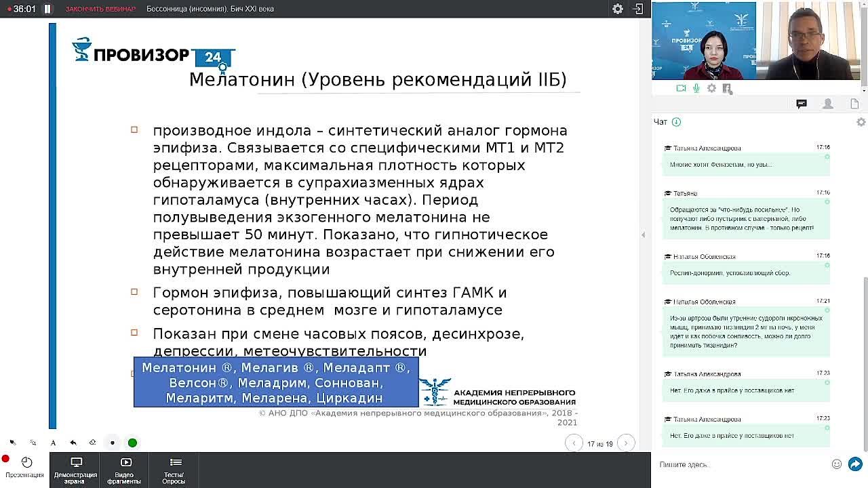This screenshot has width=868, height=488.
Task: Click the slide counter '17 из 19'
Action: (x=600, y=444)
